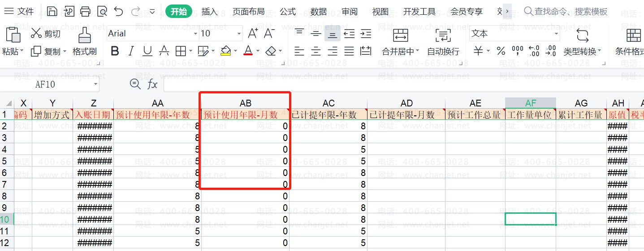Click the formula bar zoom magnifier icon
Image resolution: width=644 pixels, height=251 pixels.
[x=135, y=84]
